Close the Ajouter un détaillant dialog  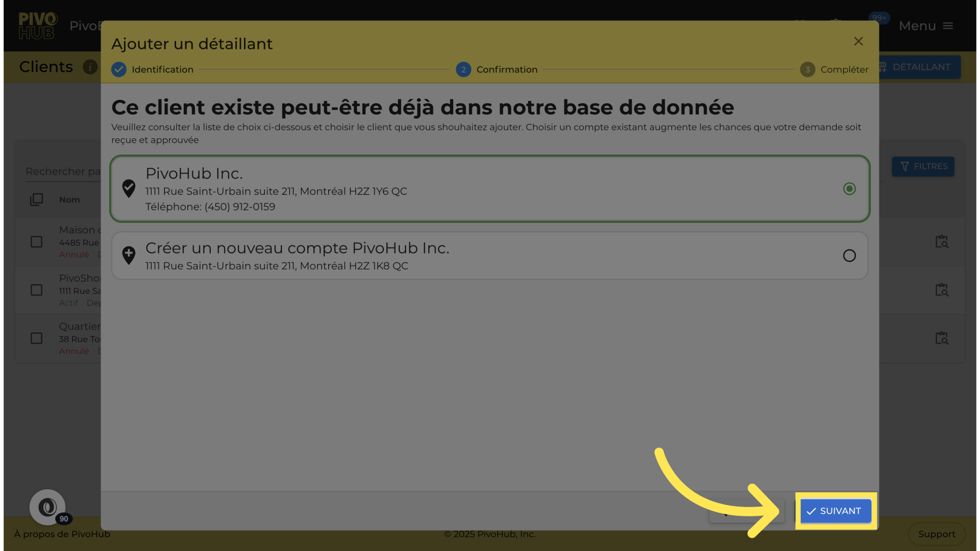pyautogui.click(x=858, y=41)
